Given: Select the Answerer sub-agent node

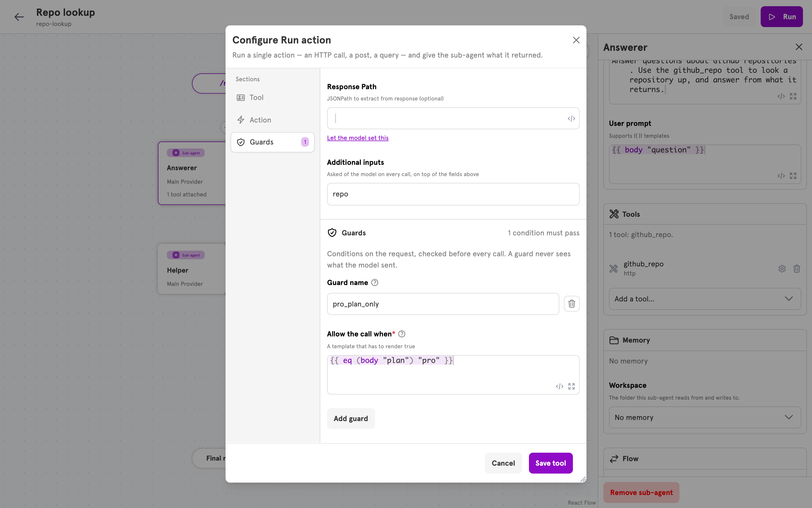Looking at the screenshot, I should coord(192,173).
